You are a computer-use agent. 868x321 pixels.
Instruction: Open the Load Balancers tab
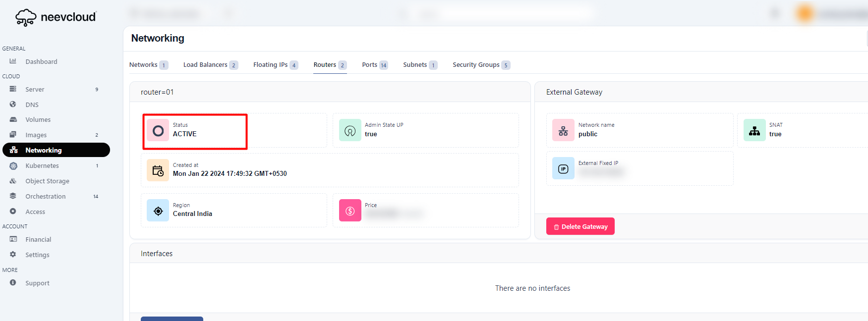205,65
